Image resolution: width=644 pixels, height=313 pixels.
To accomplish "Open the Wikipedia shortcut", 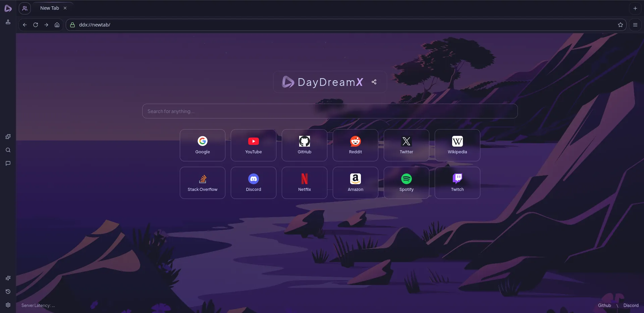I will click(x=458, y=145).
